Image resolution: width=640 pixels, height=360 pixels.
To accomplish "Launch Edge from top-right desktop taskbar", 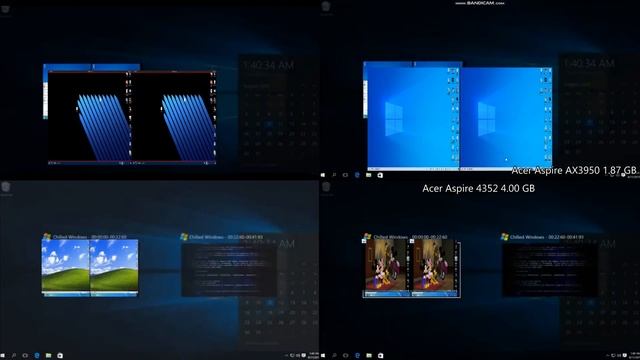I will click(x=357, y=175).
